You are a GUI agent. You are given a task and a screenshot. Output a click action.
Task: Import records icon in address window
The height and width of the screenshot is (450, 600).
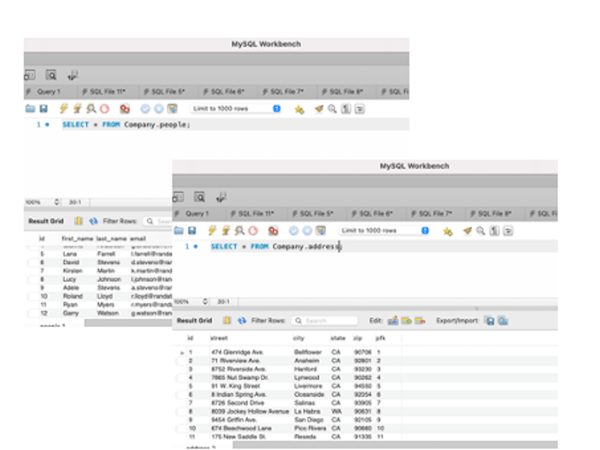(x=503, y=321)
